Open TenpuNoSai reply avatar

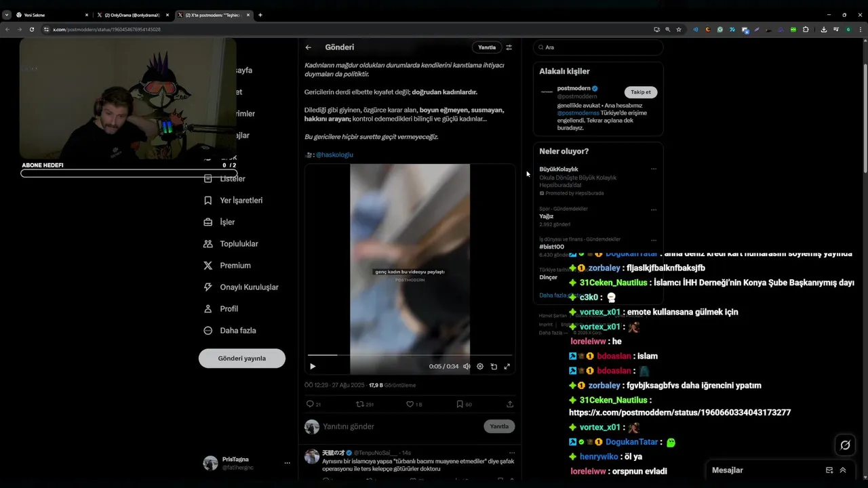pyautogui.click(x=312, y=456)
